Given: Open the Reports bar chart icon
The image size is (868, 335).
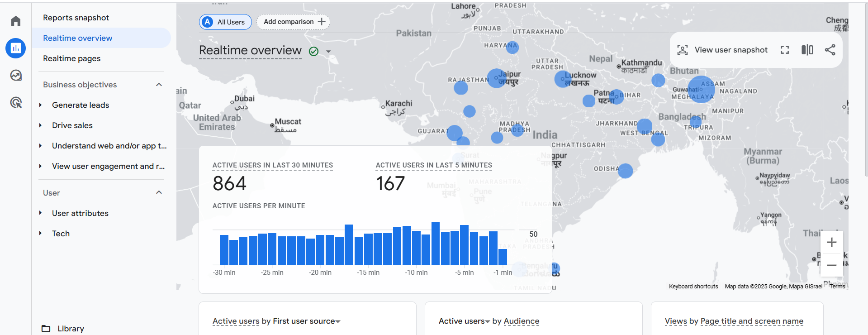Looking at the screenshot, I should pos(16,48).
